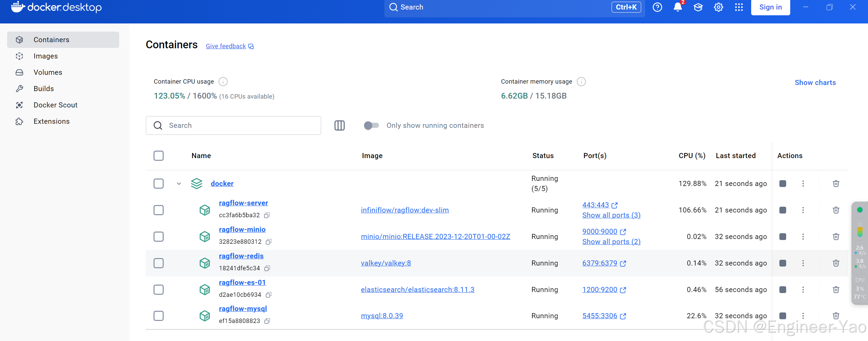Stop the docker compose stack
This screenshot has height=341, width=868.
(783, 184)
